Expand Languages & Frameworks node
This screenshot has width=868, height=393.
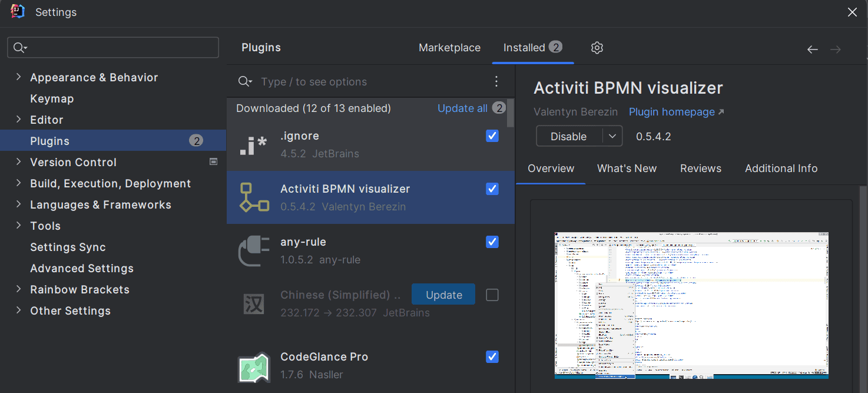pos(18,204)
